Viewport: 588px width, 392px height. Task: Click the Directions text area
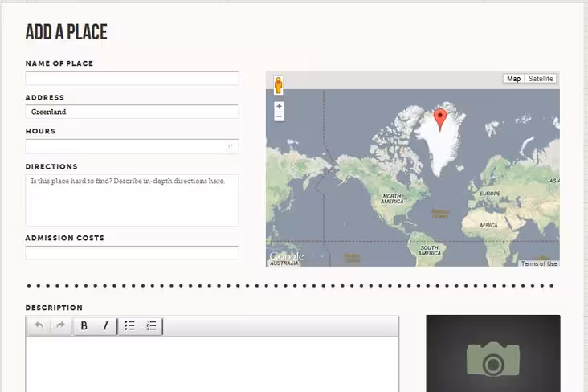132,200
